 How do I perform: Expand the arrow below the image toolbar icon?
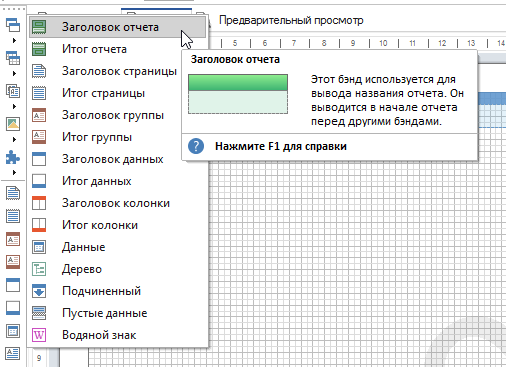point(14,139)
